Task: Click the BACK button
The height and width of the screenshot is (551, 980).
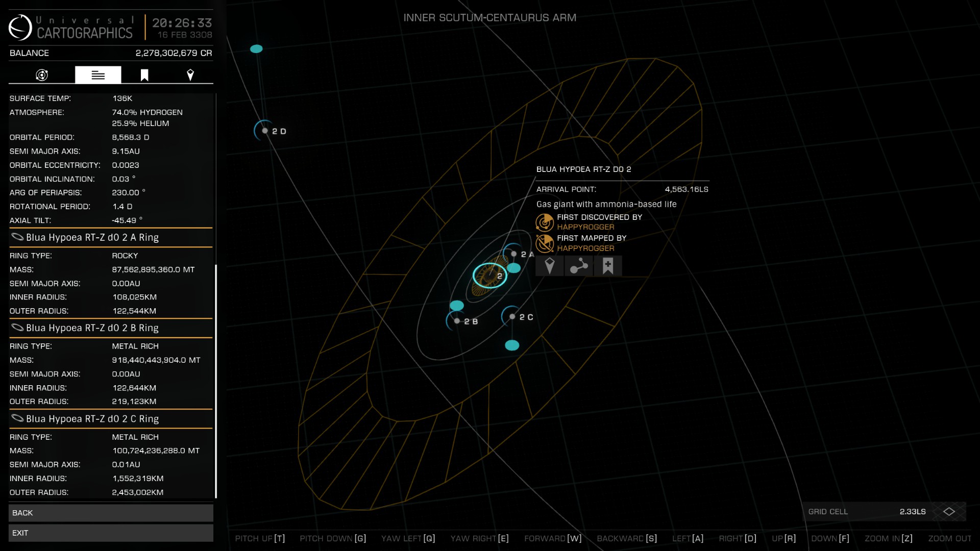Action: [111, 513]
